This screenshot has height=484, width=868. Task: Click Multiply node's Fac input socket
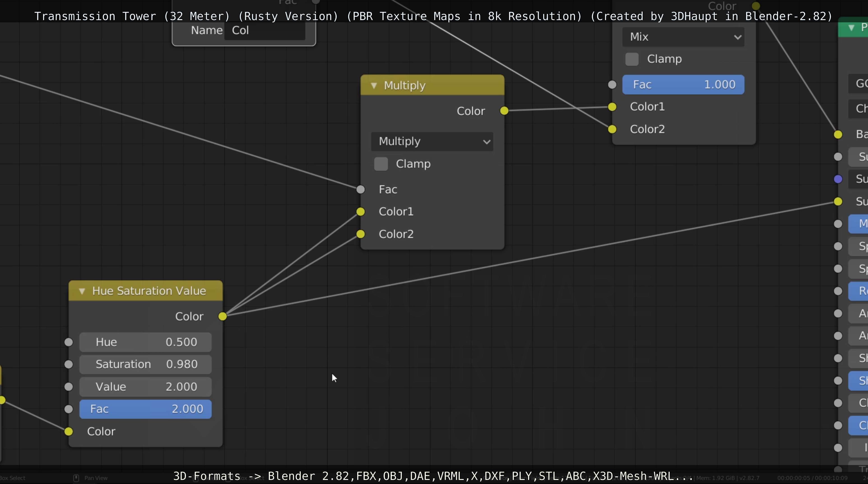click(361, 189)
